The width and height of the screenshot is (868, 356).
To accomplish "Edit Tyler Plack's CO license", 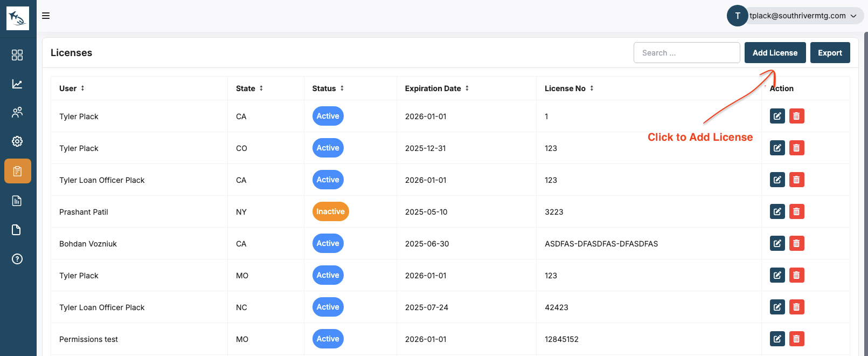I will pos(777,148).
